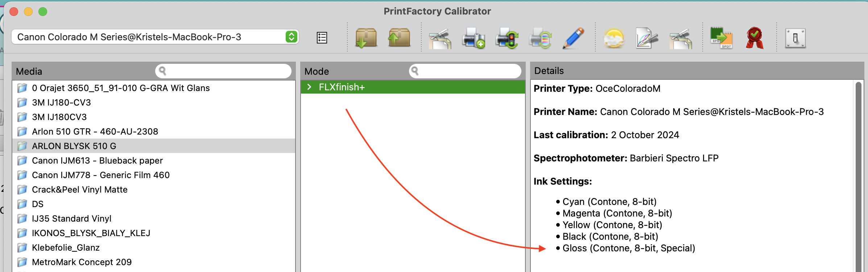This screenshot has width=868, height=272.
Task: Click the light switch icon in toolbar
Action: pos(795,38)
